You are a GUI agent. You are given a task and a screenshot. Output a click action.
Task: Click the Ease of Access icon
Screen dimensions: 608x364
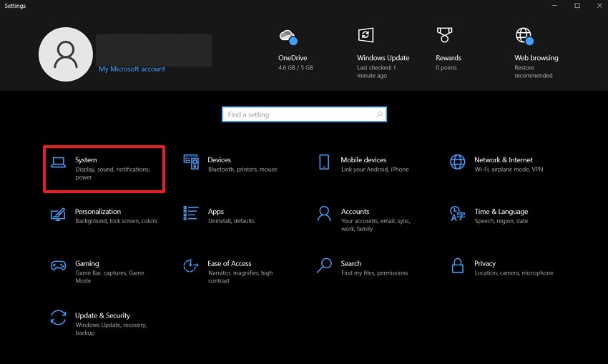191,265
